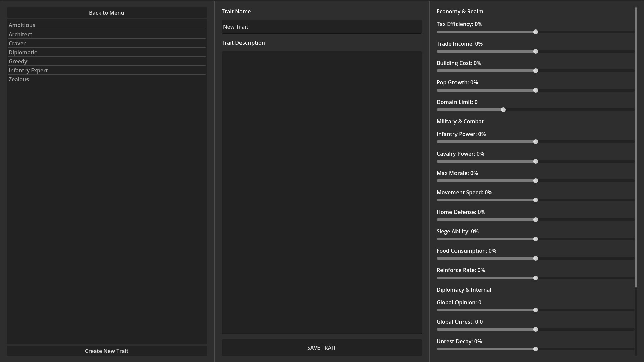Click the Back to Menu button
This screenshot has width=644, height=362.
tap(107, 13)
